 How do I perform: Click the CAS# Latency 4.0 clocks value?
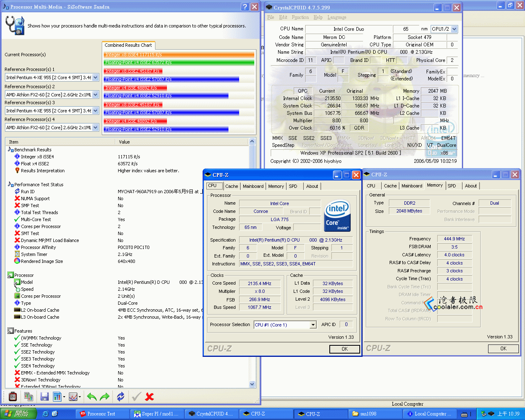tap(454, 255)
